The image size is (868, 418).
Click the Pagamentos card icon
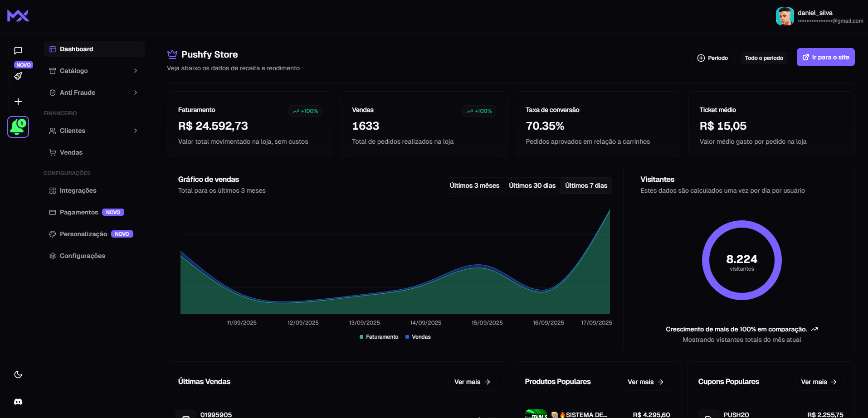[53, 212]
